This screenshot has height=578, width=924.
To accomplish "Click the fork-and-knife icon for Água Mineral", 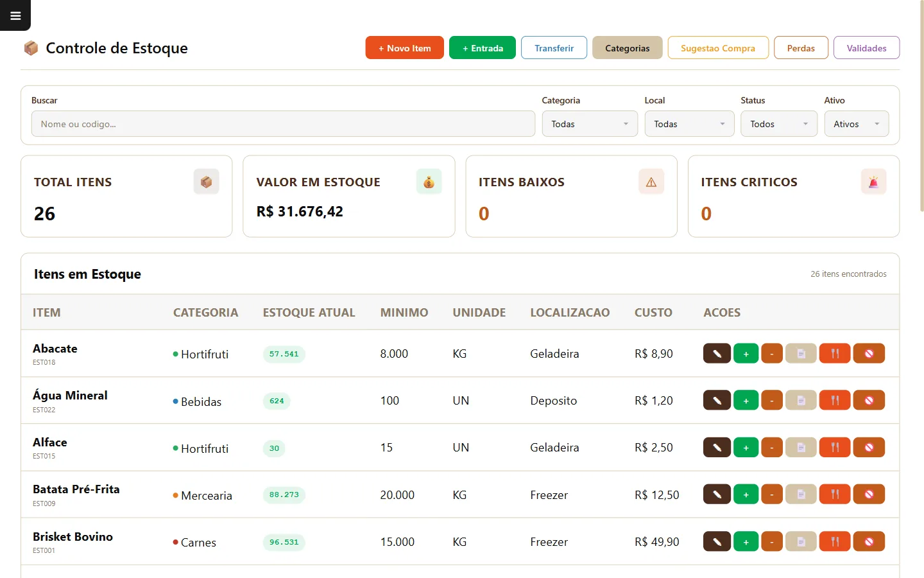I will click(835, 400).
